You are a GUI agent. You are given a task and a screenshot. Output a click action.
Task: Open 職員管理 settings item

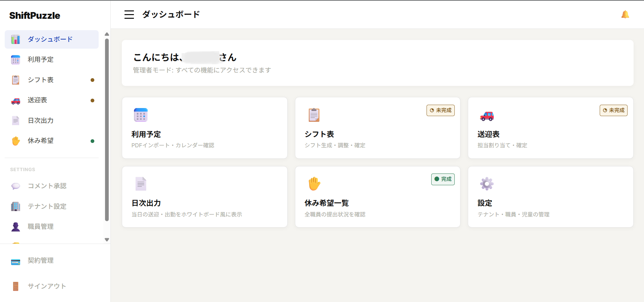[x=52, y=226]
